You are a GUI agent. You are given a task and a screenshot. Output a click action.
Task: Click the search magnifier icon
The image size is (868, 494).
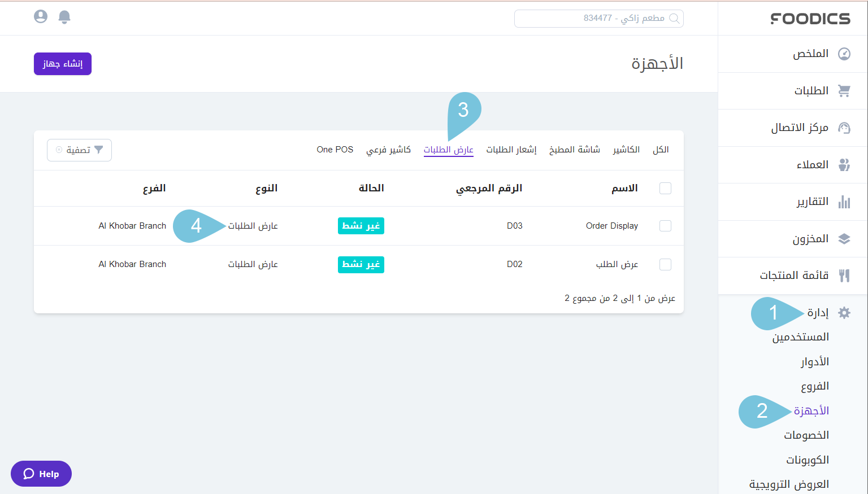(x=674, y=18)
